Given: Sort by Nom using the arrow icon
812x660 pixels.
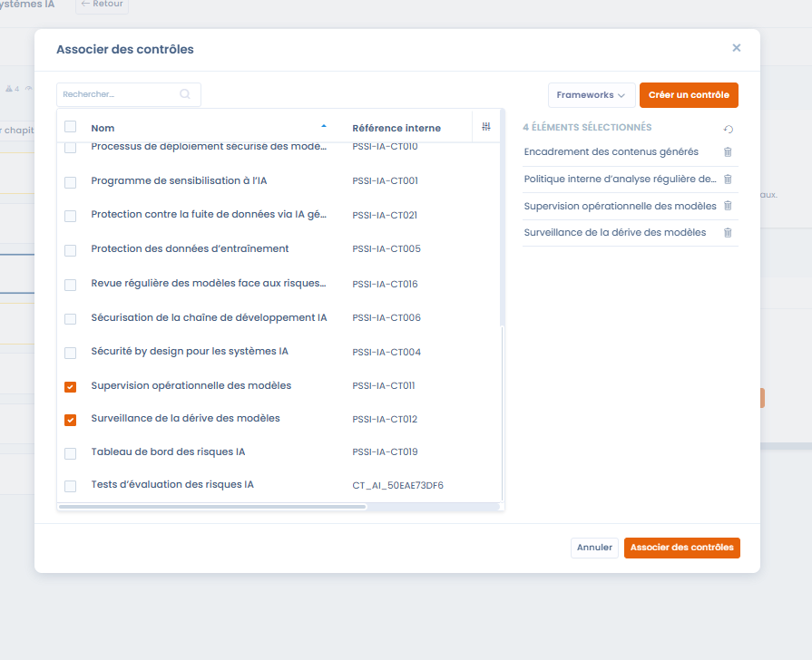Looking at the screenshot, I should 324,127.
